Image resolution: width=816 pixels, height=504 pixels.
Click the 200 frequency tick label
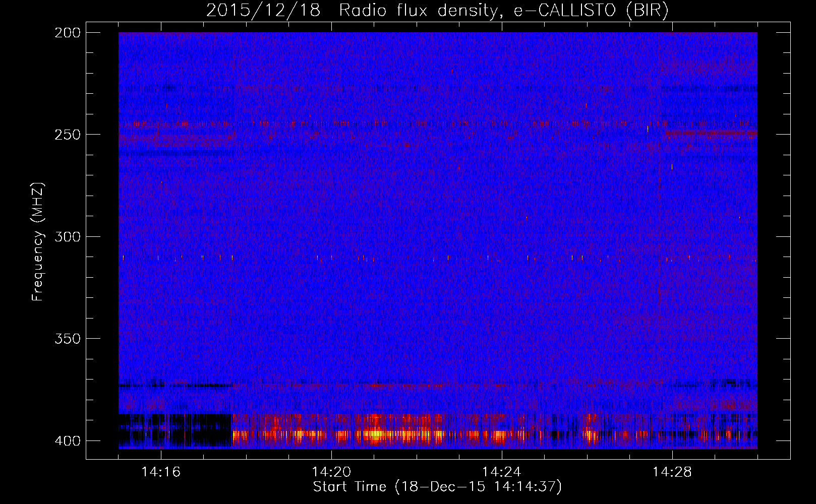pyautogui.click(x=68, y=33)
